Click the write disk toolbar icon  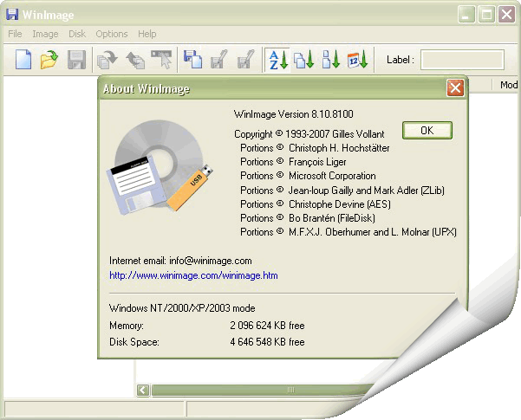[135, 61]
